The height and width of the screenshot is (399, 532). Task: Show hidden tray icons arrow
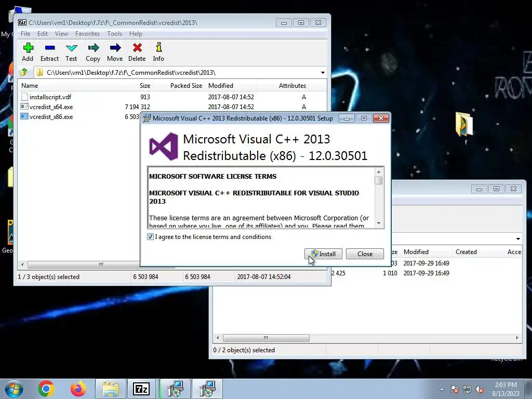click(x=442, y=389)
